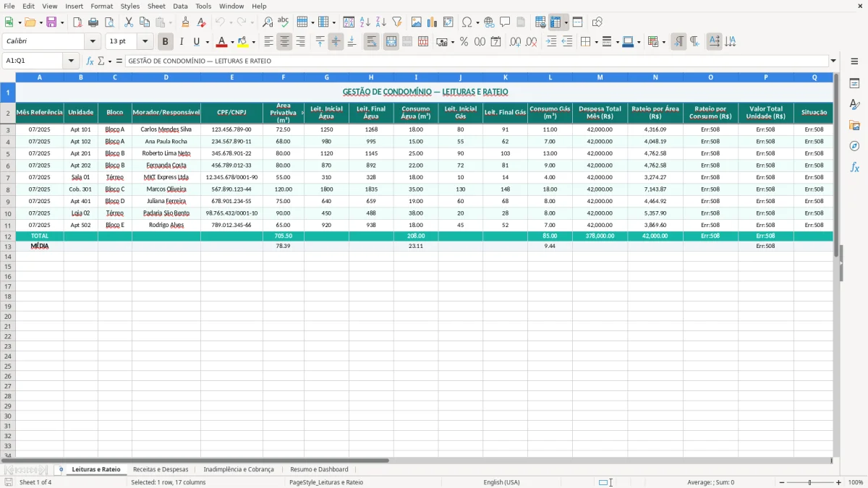The height and width of the screenshot is (488, 868).
Task: Run the Spelling check icon
Action: pyautogui.click(x=284, y=22)
